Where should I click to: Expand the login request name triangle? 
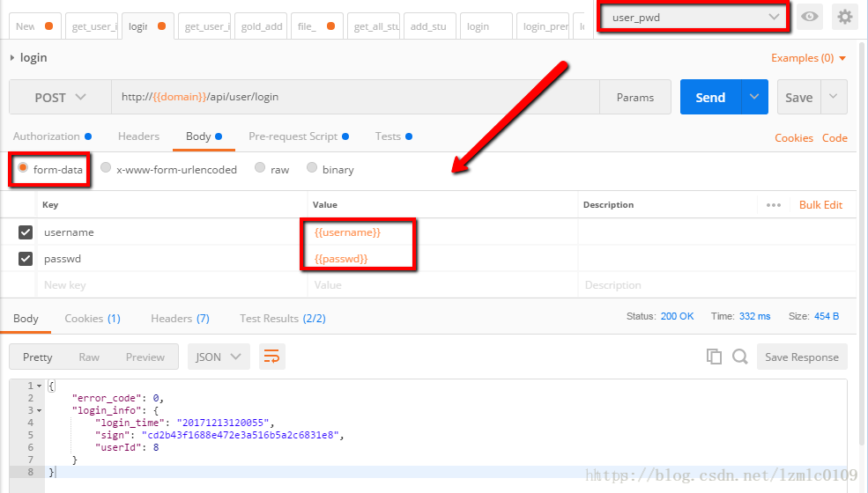[12, 57]
